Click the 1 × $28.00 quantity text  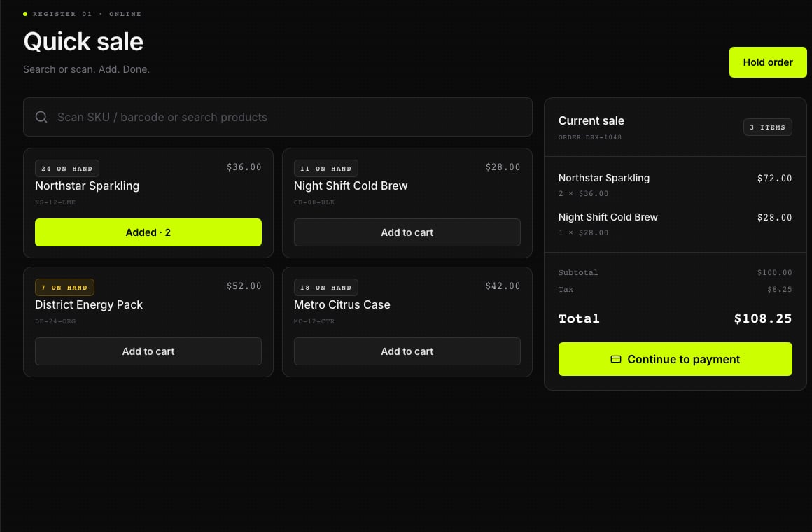click(584, 233)
